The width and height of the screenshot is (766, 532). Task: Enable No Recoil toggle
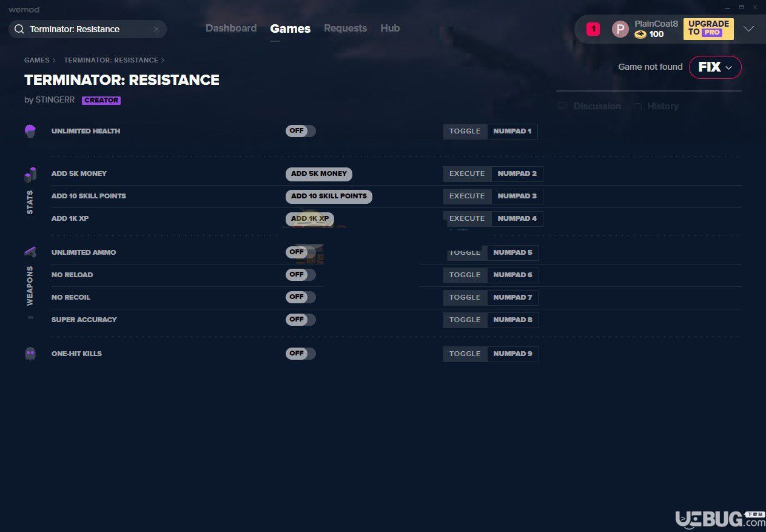[301, 297]
